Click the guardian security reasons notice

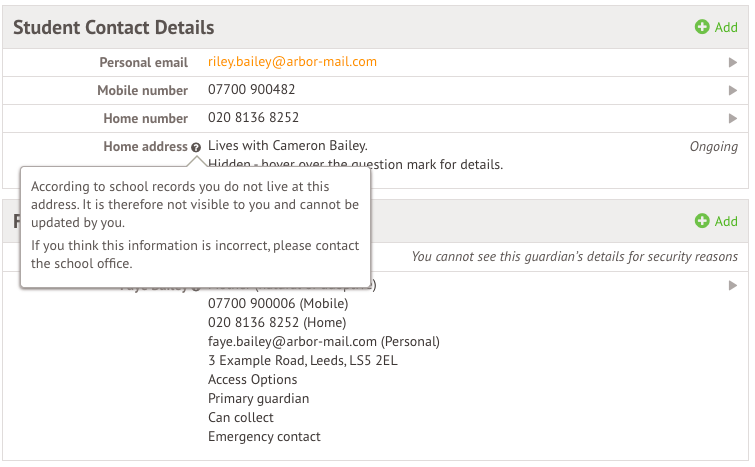coord(574,258)
